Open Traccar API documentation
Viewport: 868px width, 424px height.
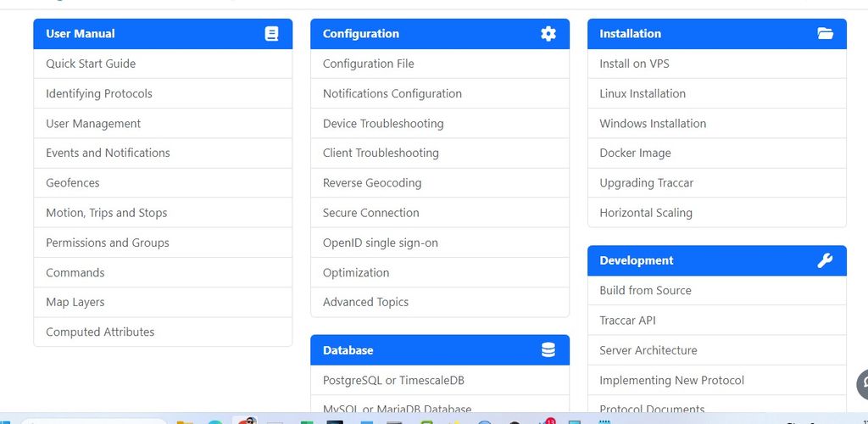(x=717, y=321)
